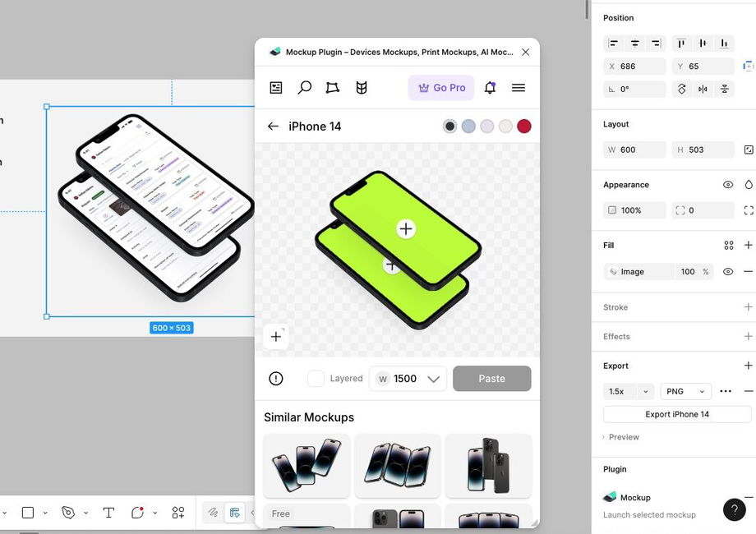This screenshot has width=756, height=534.
Task: Click the add-frame plus button below preview
Action: pos(276,336)
